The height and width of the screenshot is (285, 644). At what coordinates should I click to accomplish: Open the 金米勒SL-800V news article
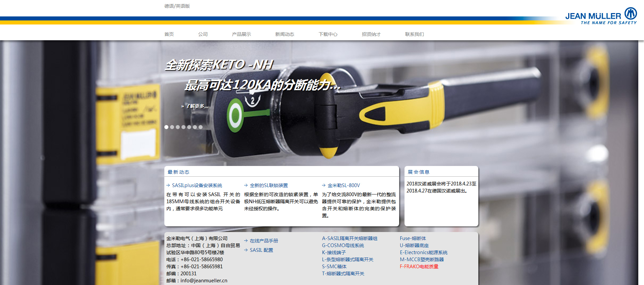tap(343, 185)
